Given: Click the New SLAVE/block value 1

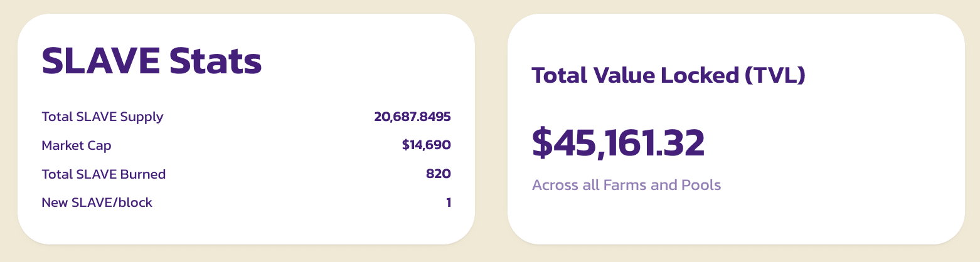Looking at the screenshot, I should click(x=449, y=203).
